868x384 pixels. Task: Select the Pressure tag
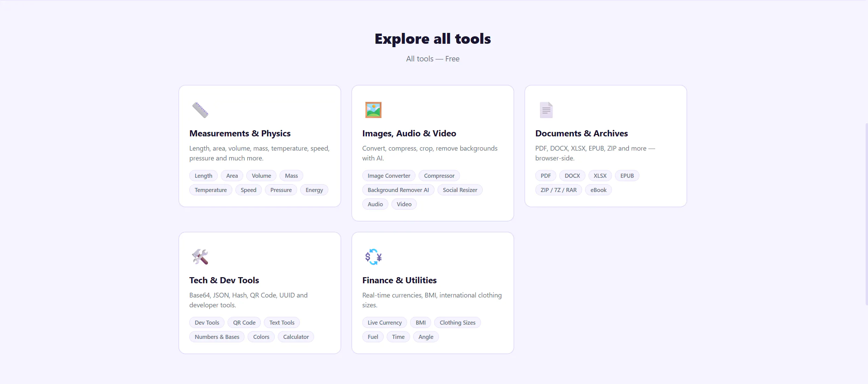pyautogui.click(x=281, y=190)
